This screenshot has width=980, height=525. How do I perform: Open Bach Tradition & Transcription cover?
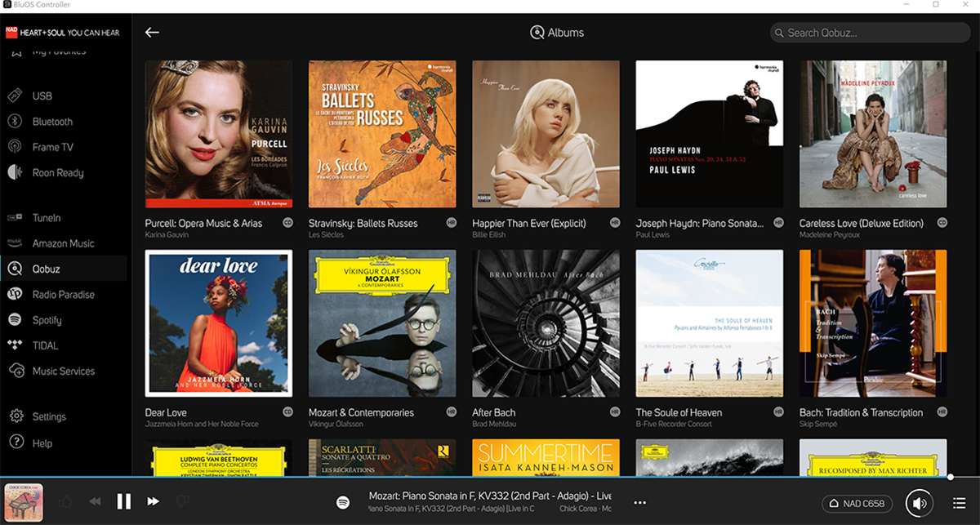tap(873, 323)
